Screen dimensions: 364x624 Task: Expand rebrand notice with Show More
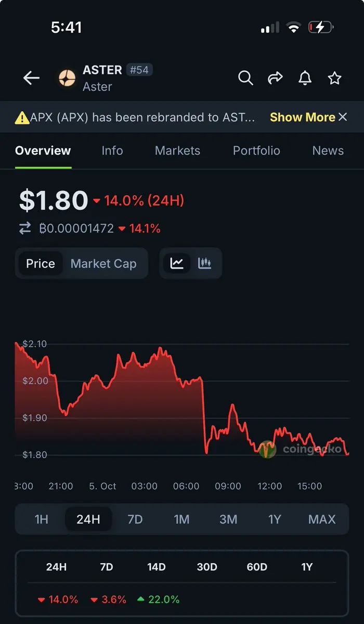tap(302, 117)
